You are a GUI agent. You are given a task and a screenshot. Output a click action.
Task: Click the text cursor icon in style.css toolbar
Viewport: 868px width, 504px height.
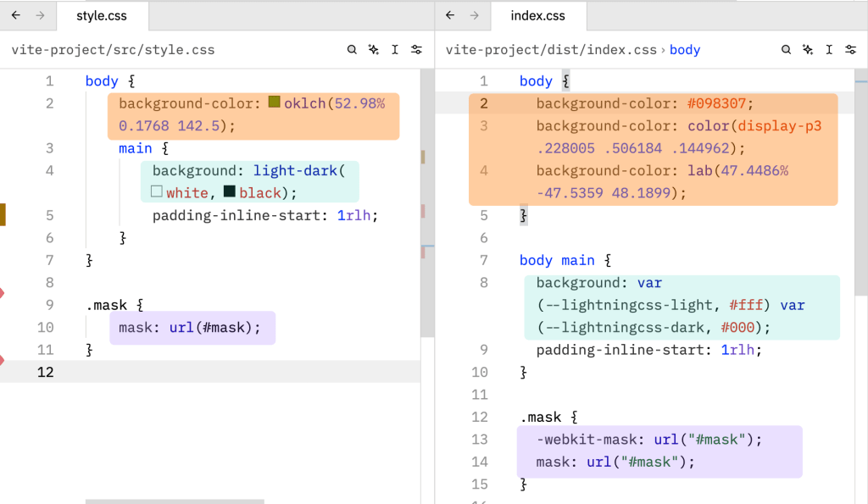[x=394, y=50]
